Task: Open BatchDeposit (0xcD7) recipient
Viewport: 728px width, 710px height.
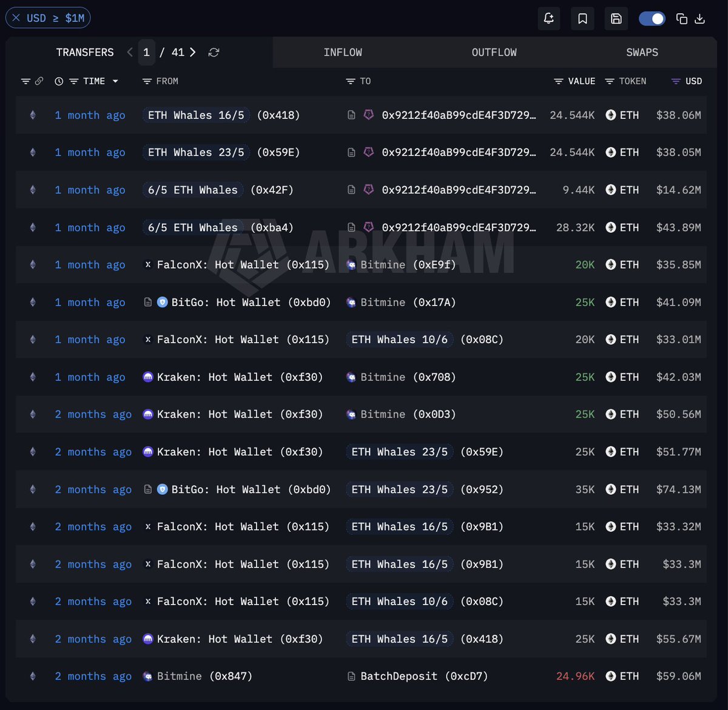Action: [424, 677]
